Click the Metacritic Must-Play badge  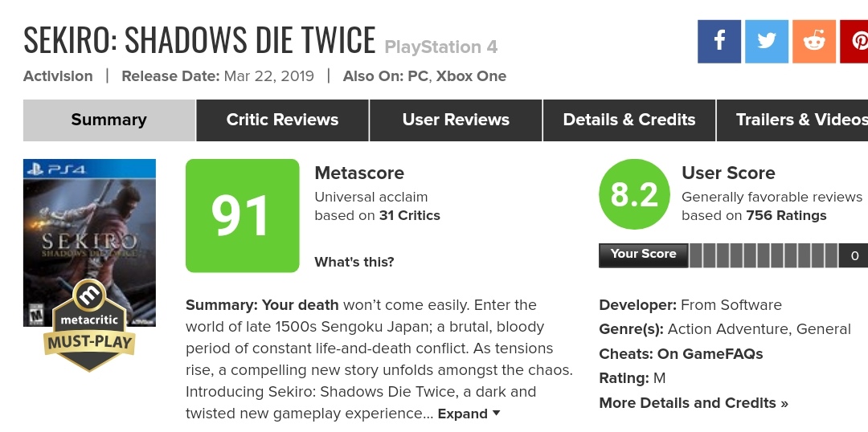coord(89,324)
